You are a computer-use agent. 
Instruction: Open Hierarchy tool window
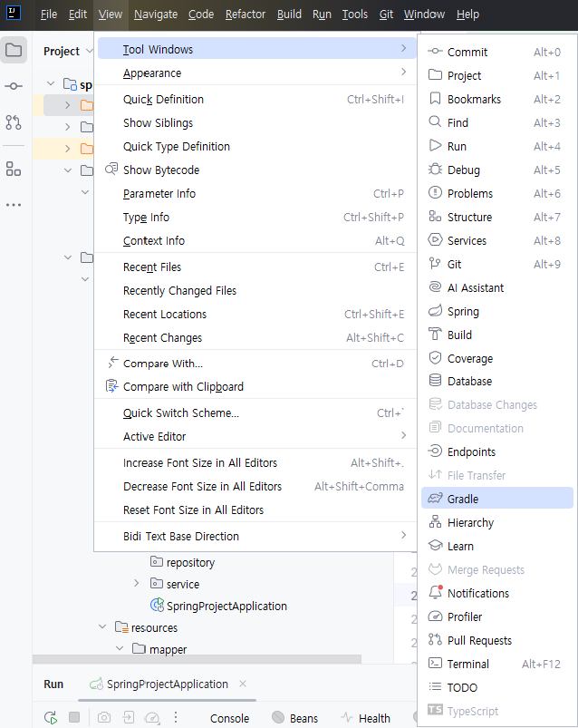point(497,522)
